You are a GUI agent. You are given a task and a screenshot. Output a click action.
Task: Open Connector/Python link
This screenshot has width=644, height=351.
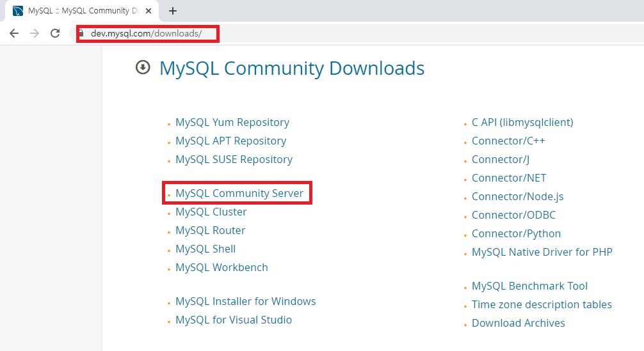coord(516,233)
